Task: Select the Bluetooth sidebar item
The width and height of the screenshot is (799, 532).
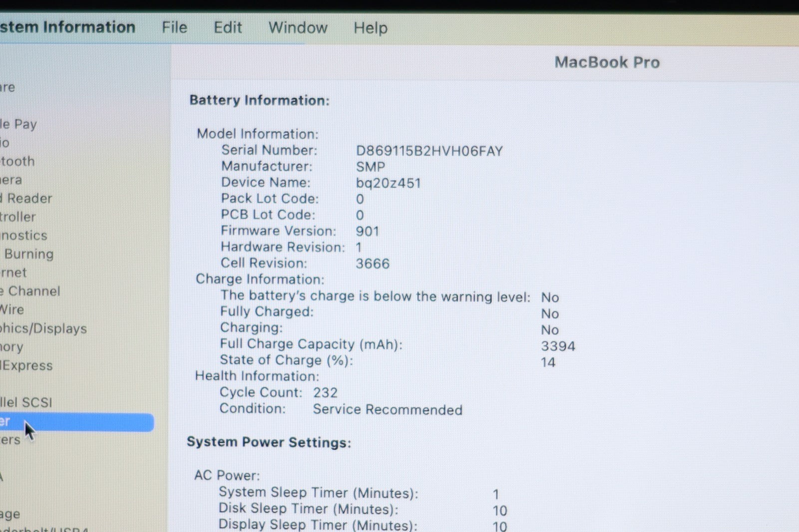Action: tap(17, 161)
